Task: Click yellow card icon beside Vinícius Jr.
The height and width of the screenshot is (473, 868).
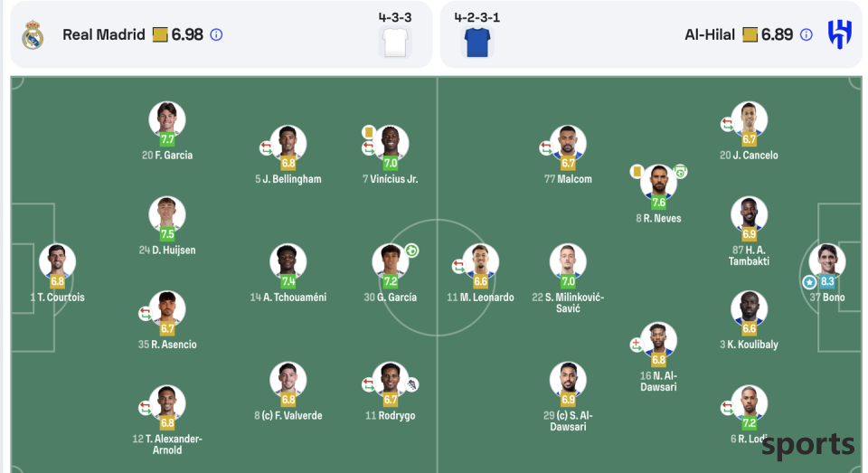Action: (x=369, y=132)
